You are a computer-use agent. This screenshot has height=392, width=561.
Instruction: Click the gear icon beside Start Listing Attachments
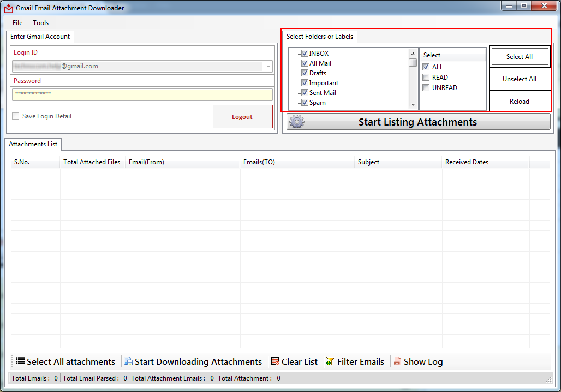click(x=297, y=122)
